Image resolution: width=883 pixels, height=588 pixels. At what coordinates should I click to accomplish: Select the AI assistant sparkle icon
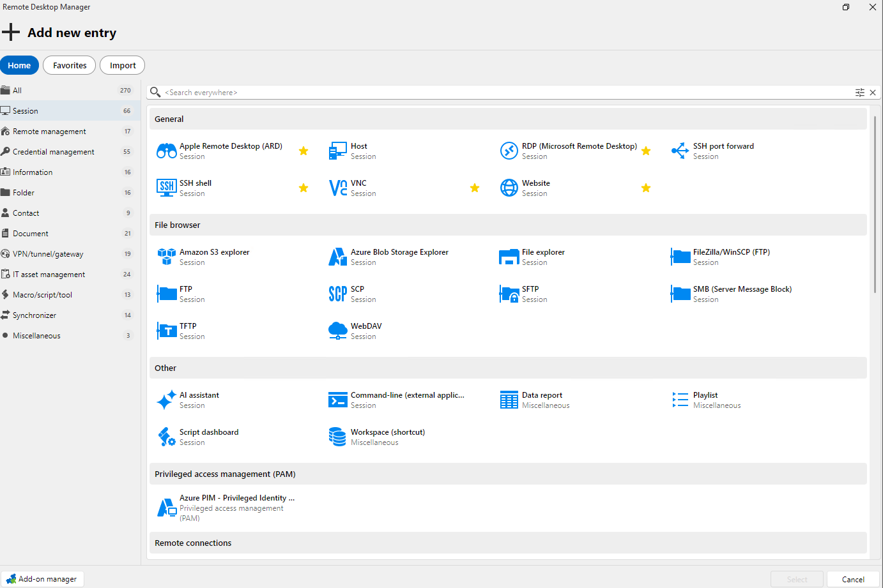click(x=167, y=400)
